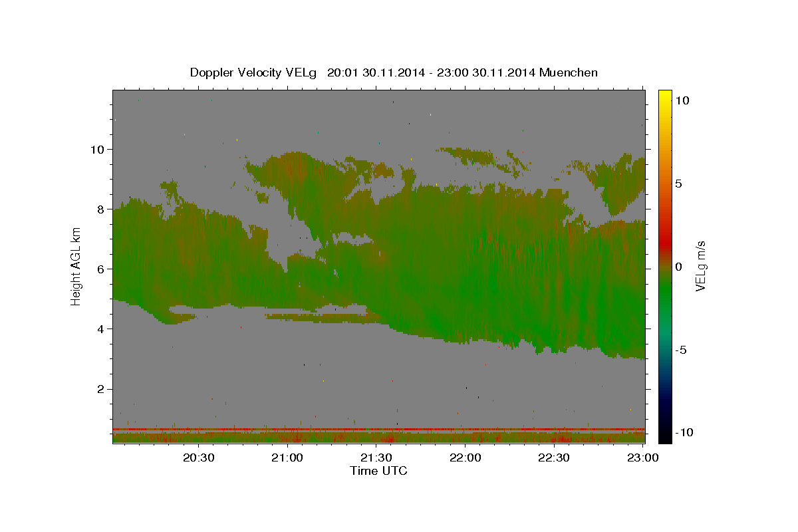The image size is (798, 532).
Task: Click the red horizontal line near ground level
Action: click(x=378, y=429)
